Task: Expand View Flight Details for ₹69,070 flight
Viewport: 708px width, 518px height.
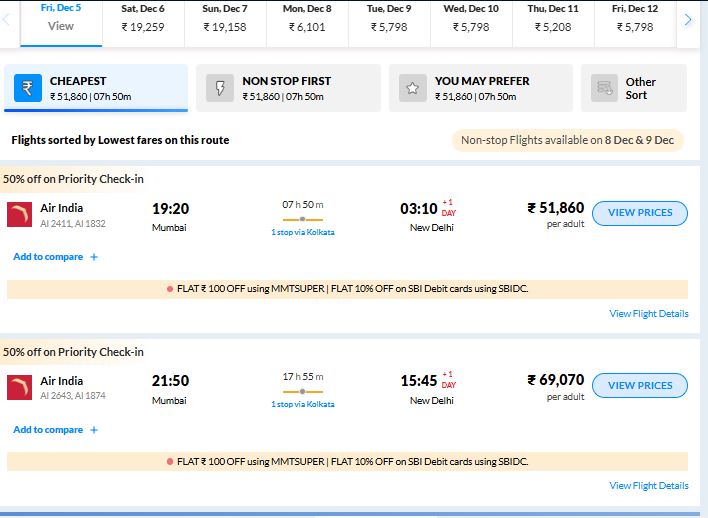Action: [x=649, y=486]
